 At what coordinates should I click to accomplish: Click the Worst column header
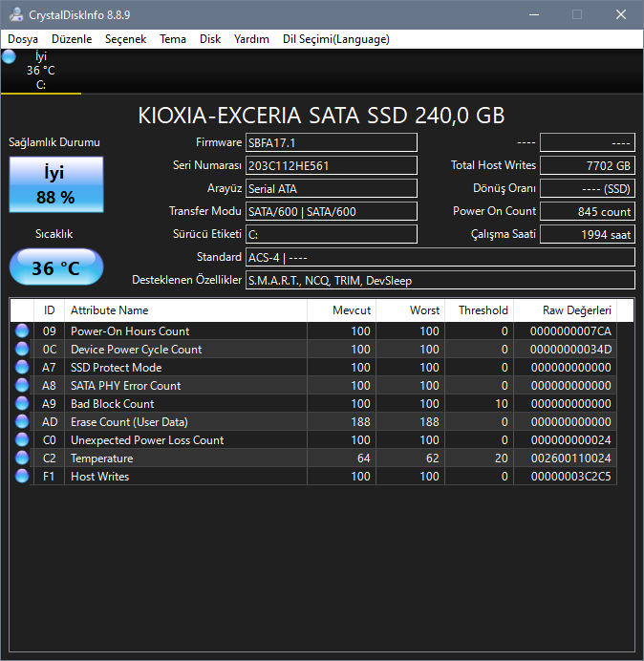[x=410, y=310]
